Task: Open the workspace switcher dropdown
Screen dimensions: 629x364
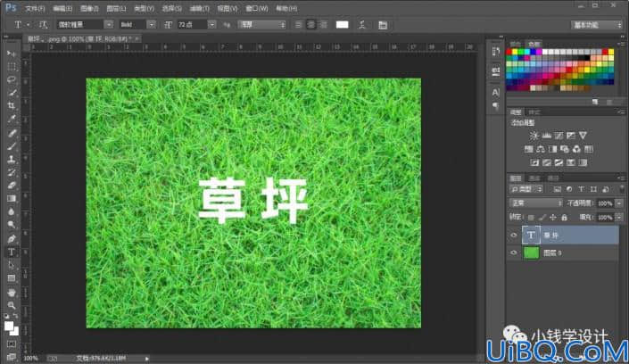Action: [597, 25]
